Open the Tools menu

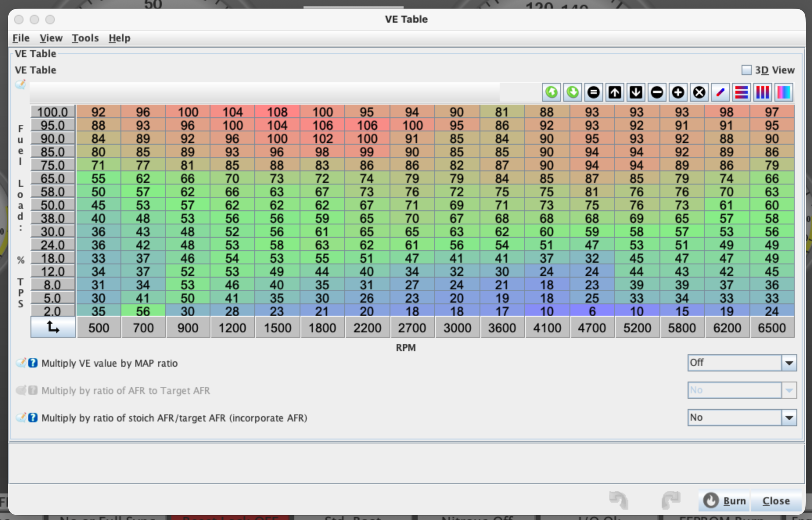85,38
